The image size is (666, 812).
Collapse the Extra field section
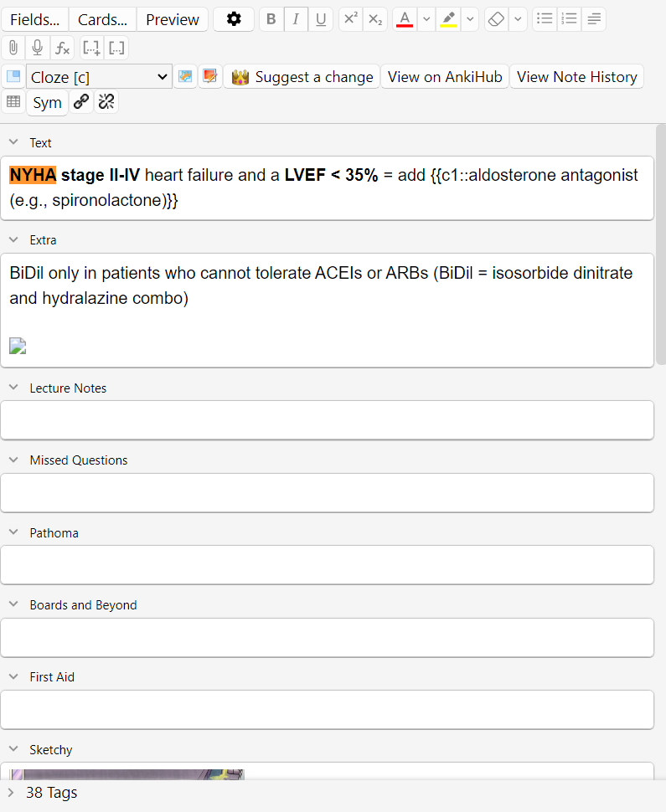pyautogui.click(x=13, y=240)
